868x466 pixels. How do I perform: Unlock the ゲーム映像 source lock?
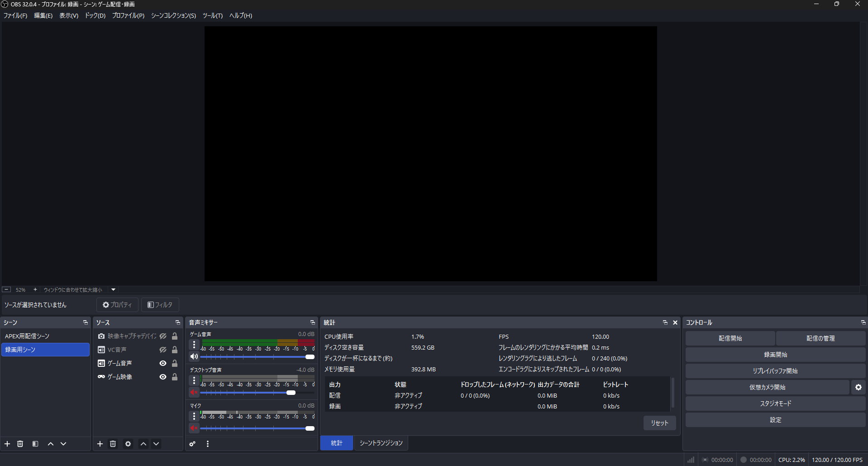point(175,376)
